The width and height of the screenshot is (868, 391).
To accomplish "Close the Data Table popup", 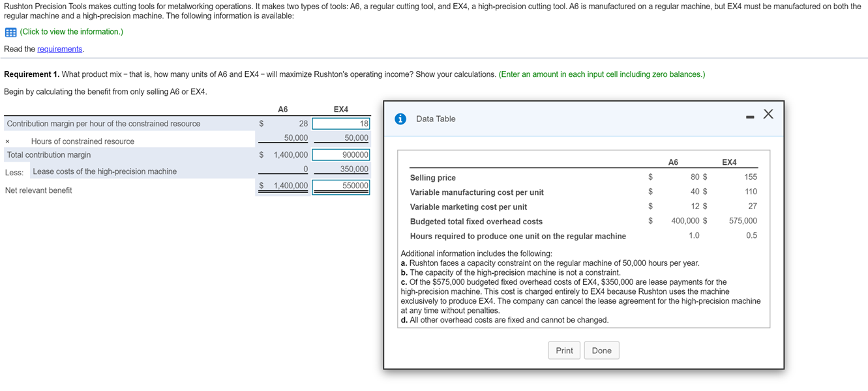I will (768, 115).
